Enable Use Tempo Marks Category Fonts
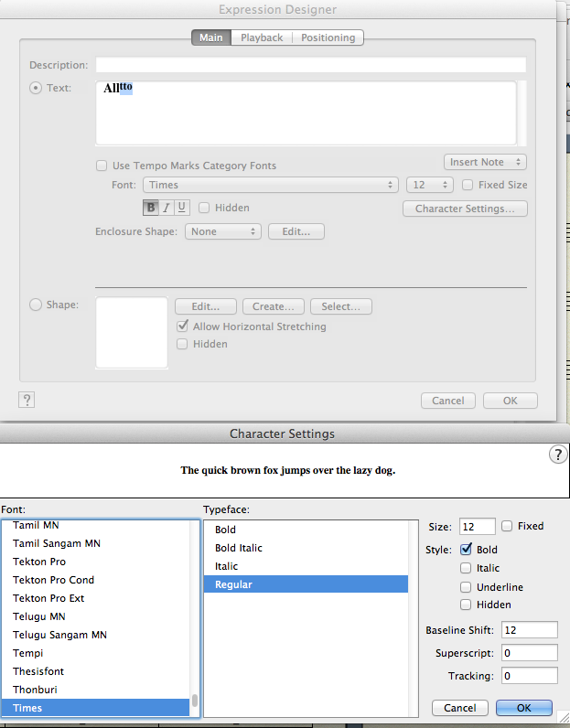 102,166
